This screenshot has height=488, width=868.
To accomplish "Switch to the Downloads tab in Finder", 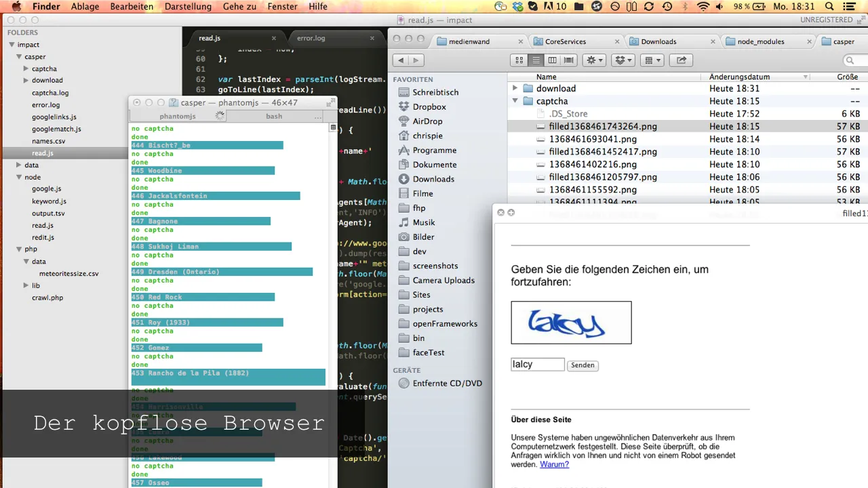I will click(658, 41).
